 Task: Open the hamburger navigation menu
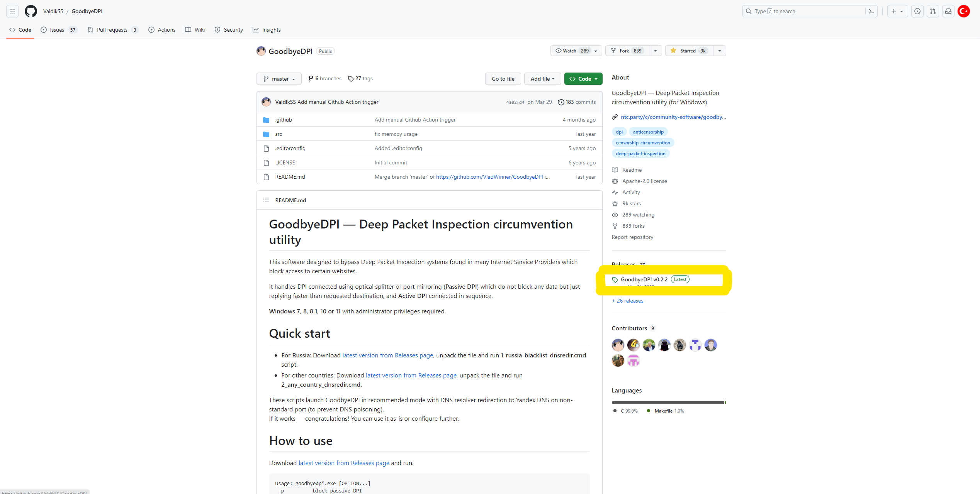coord(12,11)
